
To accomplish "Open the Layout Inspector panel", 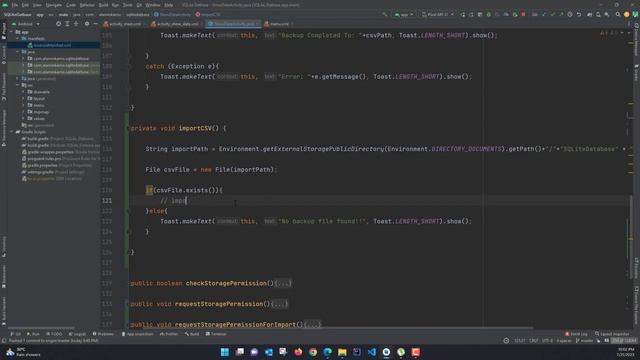I will [x=612, y=334].
